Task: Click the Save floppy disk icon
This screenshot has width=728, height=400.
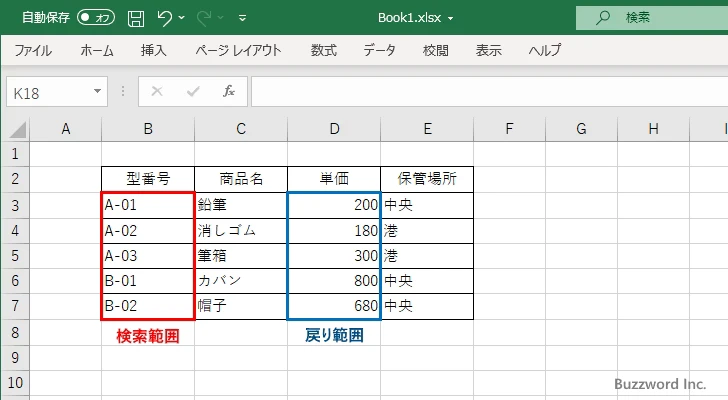Action: [136, 18]
